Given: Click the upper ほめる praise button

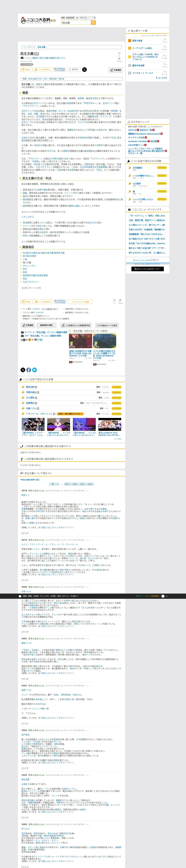Looking at the screenshot, I should [26, 69].
